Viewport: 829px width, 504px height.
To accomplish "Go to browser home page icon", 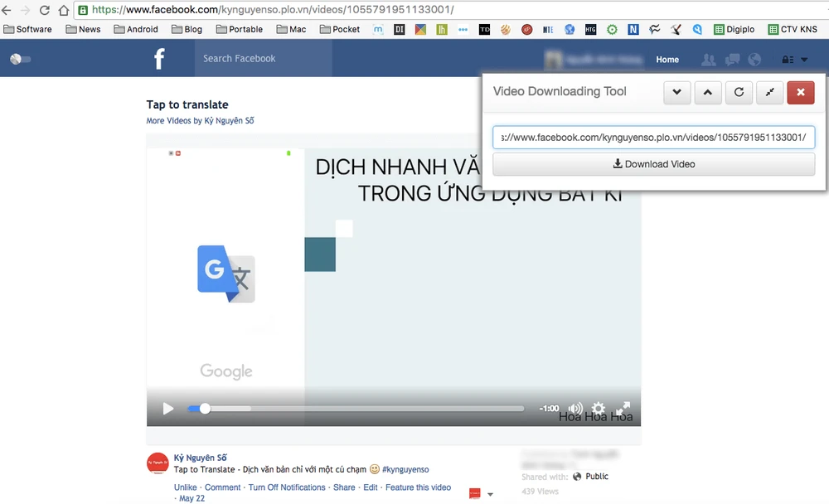I will click(x=63, y=10).
